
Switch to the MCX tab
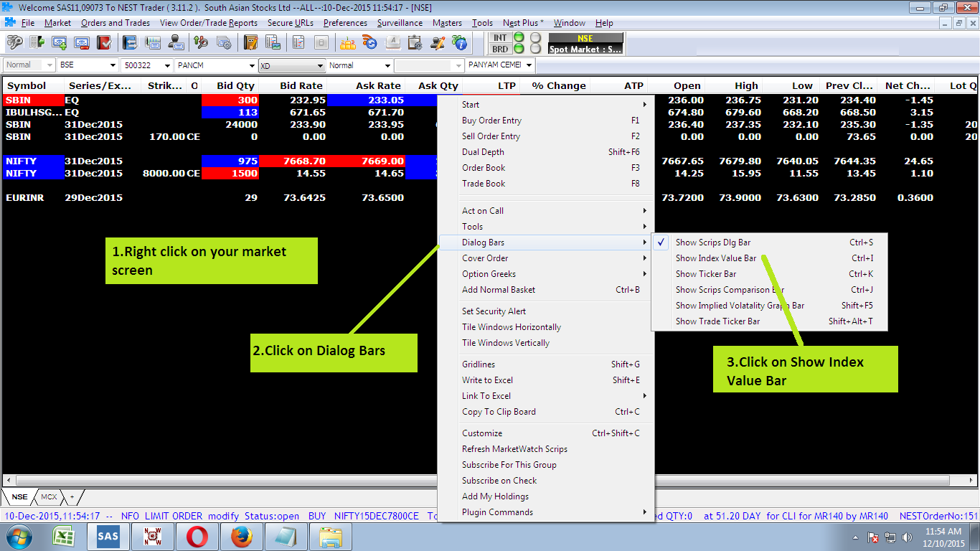[49, 496]
